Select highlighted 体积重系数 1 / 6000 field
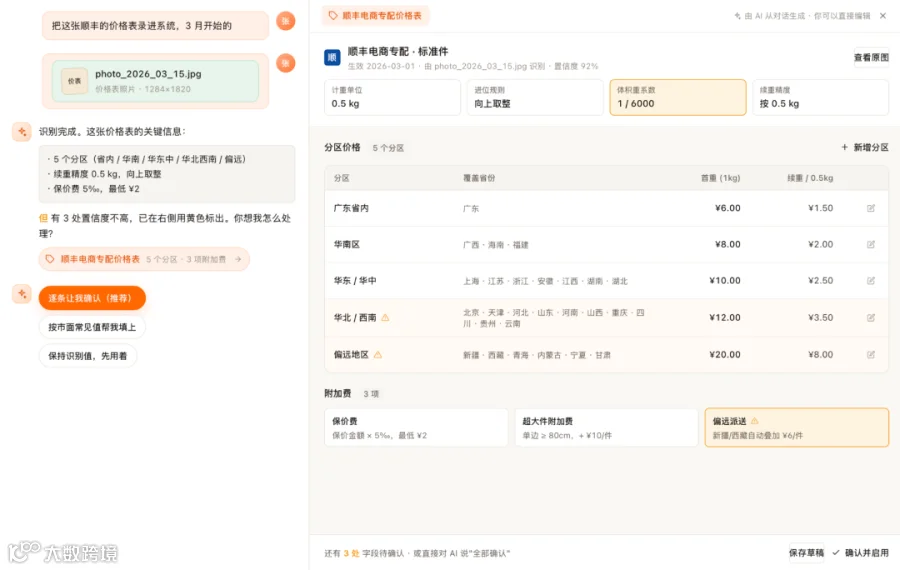This screenshot has height=570, width=900. click(x=678, y=98)
